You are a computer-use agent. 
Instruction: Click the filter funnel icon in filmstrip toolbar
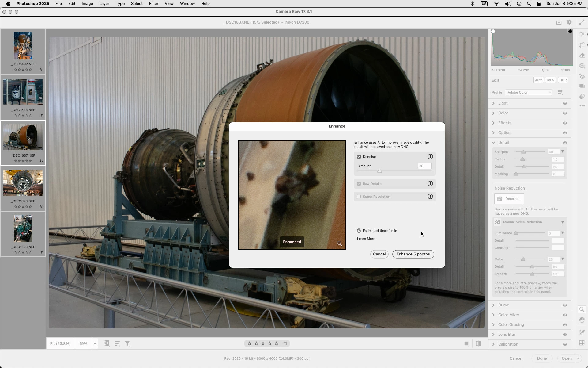pos(127,343)
